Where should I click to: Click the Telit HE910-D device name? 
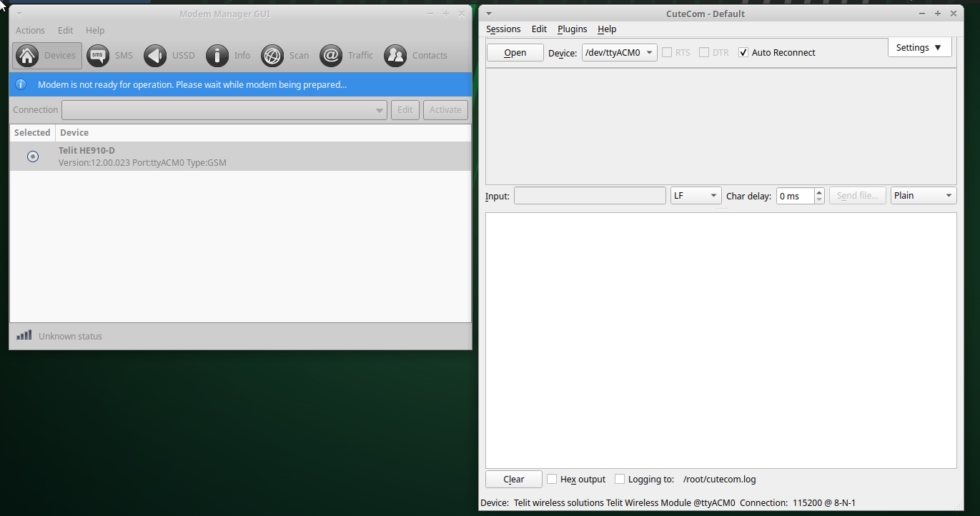coord(86,150)
